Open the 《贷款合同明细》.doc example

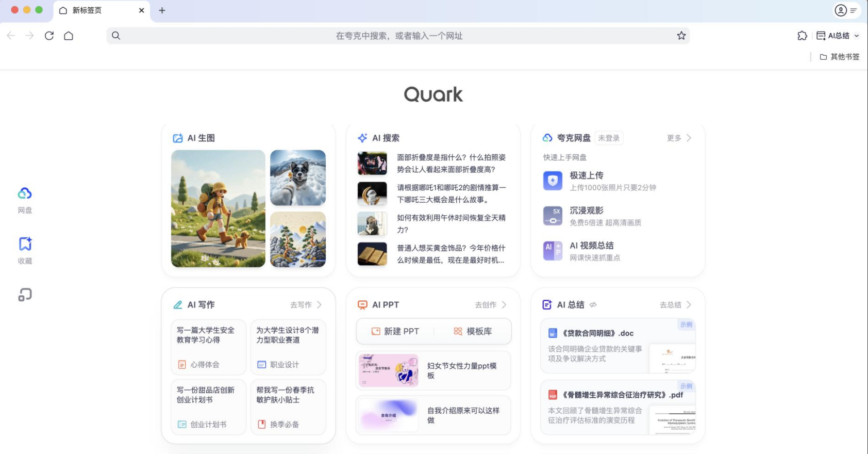click(618, 346)
